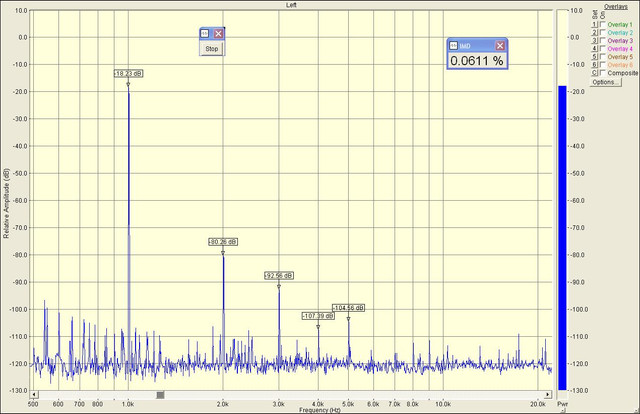
Task: Select the -107.39 dB peak marker at 4.0k
Action: [318, 316]
